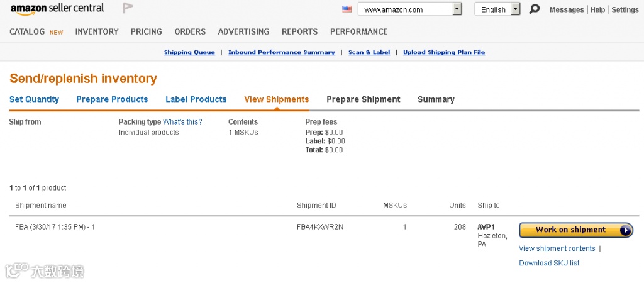Viewport: 644px width, 283px height.
Task: Open the Reports menu
Action: [x=299, y=31]
